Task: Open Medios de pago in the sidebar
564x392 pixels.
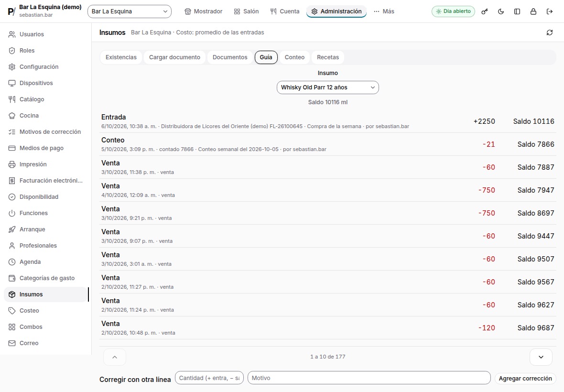Action: (x=46, y=148)
